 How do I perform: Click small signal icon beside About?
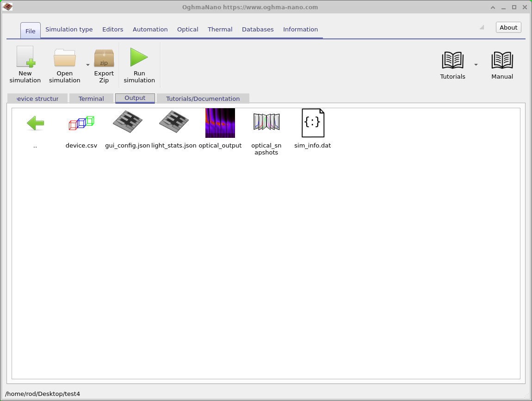tap(482, 27)
